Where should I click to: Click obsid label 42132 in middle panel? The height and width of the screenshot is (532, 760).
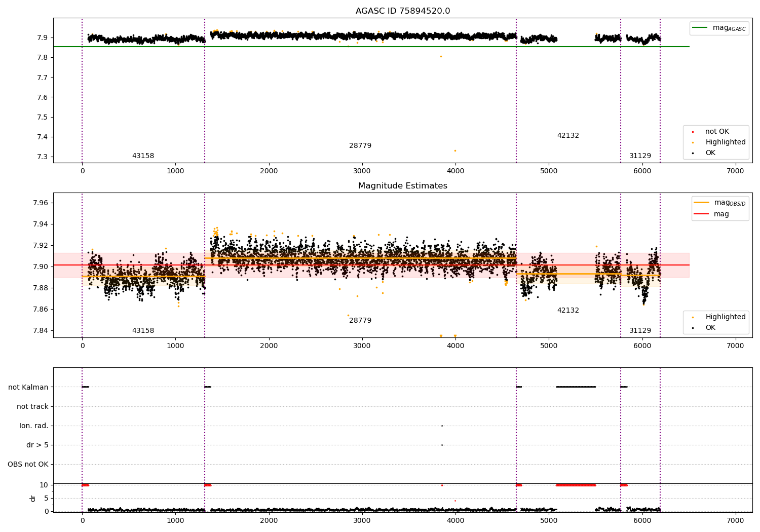pos(568,311)
